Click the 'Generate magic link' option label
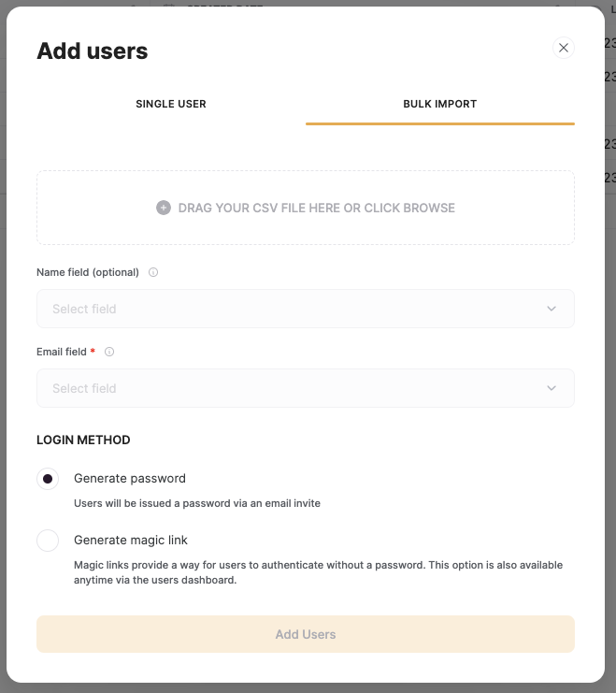 (131, 541)
